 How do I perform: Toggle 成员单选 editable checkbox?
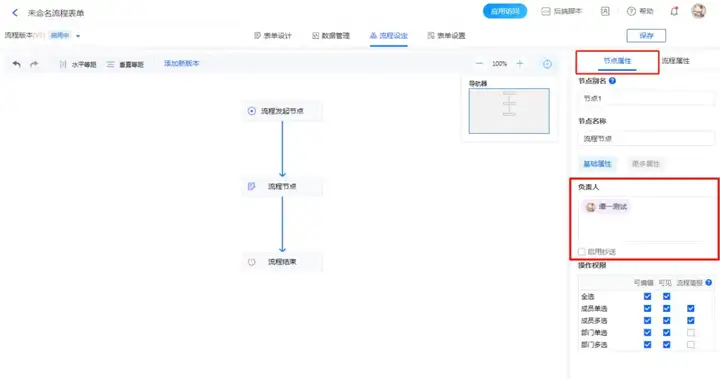click(x=647, y=308)
